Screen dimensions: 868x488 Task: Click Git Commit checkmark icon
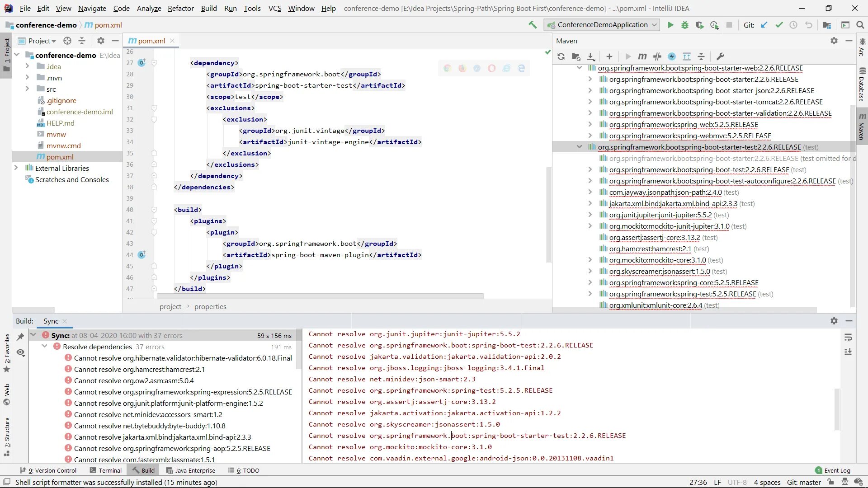pos(779,25)
